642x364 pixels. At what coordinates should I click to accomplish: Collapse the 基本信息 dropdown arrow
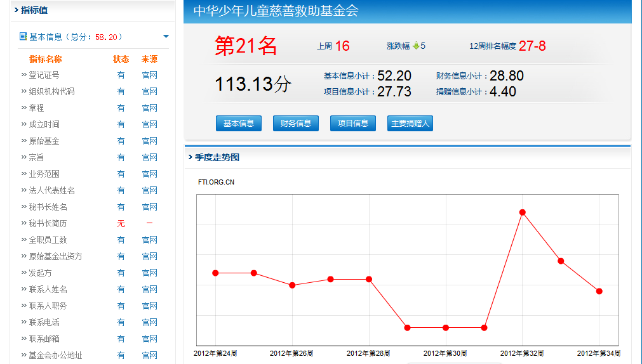pos(166,36)
